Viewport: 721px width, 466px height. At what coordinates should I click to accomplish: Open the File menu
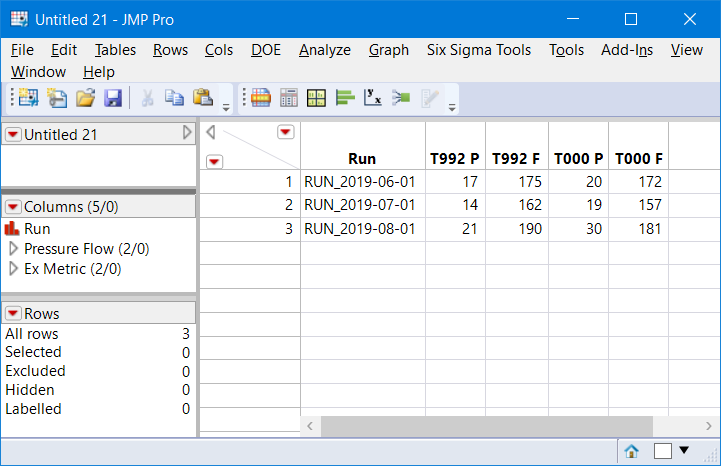pos(22,50)
